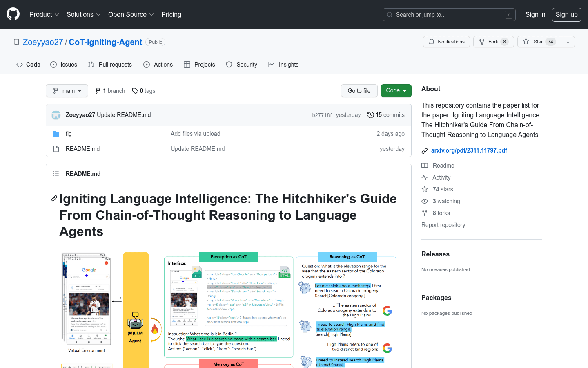This screenshot has height=368, width=588.
Task: Click the tags label icon
Action: pos(135,91)
